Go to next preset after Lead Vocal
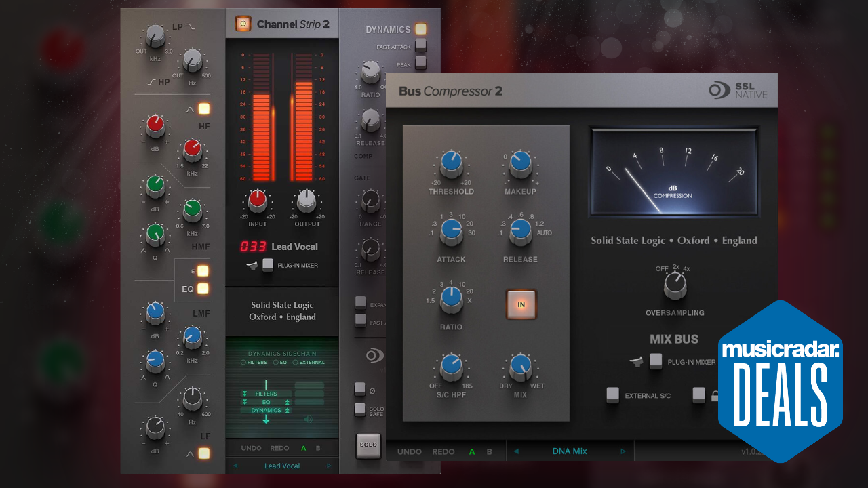The width and height of the screenshot is (868, 488). (329, 466)
